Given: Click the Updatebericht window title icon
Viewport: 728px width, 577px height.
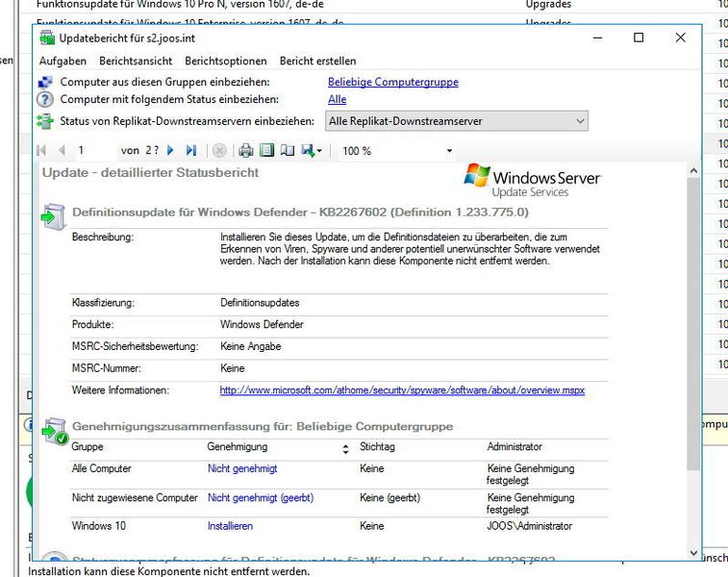Looking at the screenshot, I should (47, 38).
